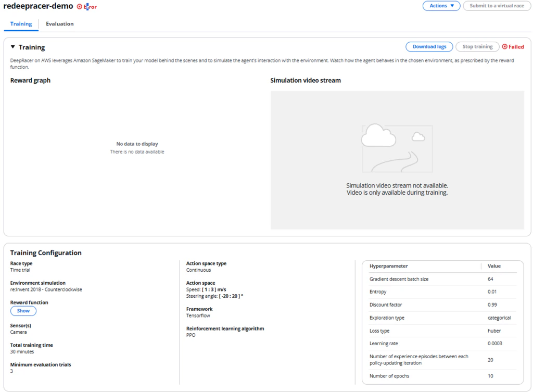Open the Actions dropdown menu
Image resolution: width=533 pixels, height=392 pixels.
(x=441, y=6)
